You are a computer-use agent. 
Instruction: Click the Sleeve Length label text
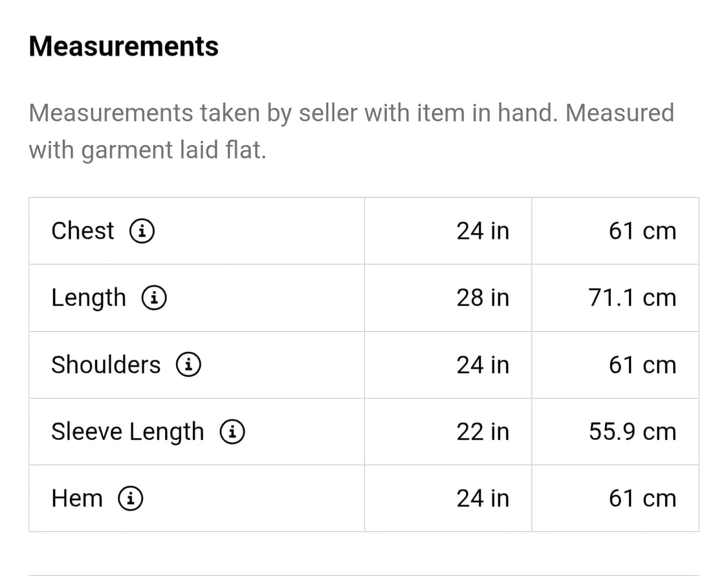tap(127, 432)
